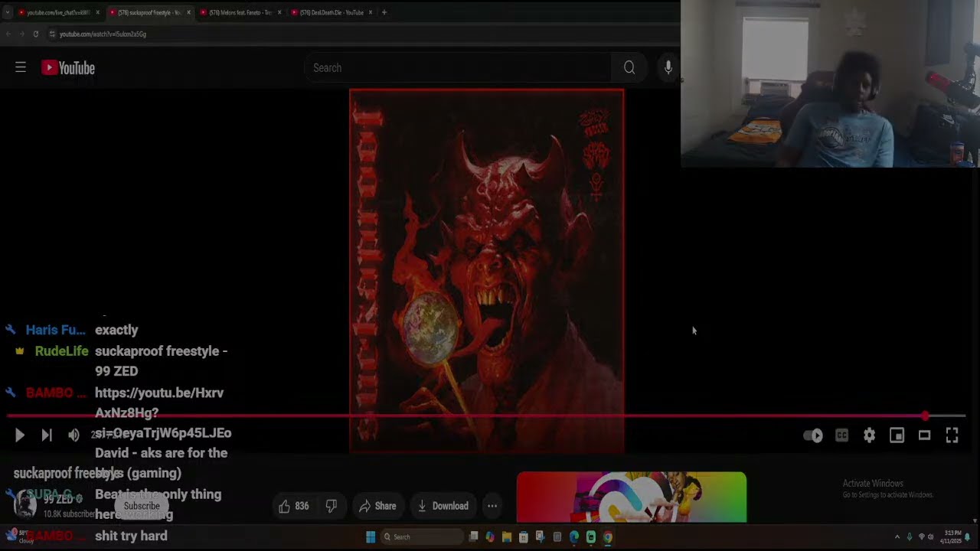Switch to miniplayer mode
This screenshot has height=551, width=980.
[897, 435]
